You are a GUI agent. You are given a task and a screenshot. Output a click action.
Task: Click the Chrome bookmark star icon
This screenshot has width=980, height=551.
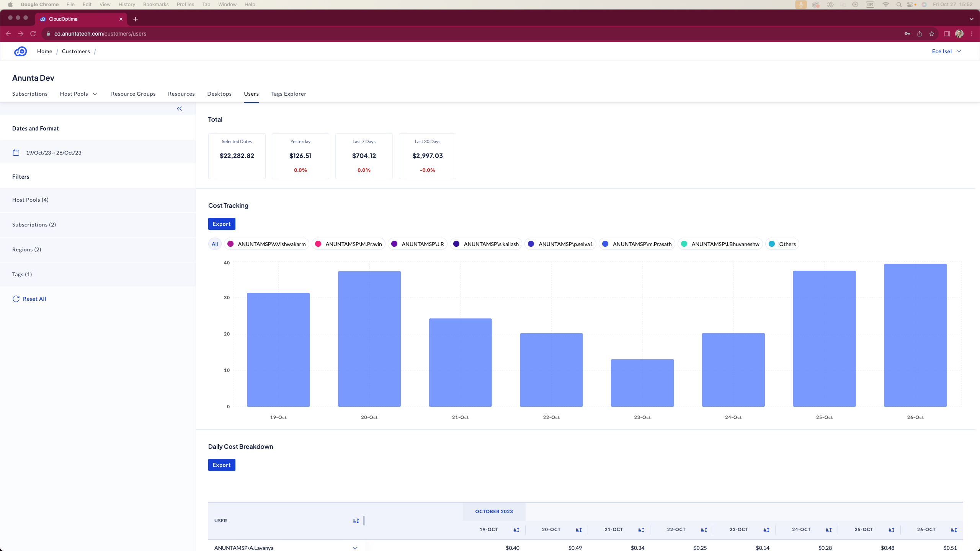(x=932, y=34)
